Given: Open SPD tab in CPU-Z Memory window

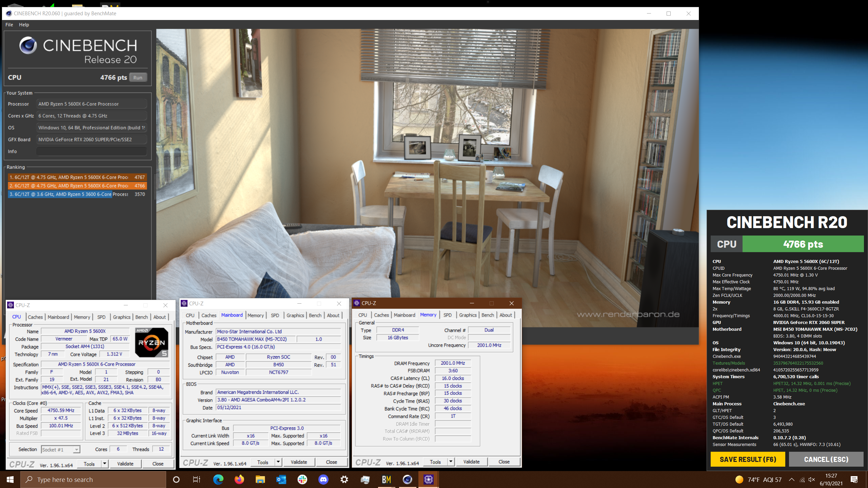Looking at the screenshot, I should coord(448,315).
